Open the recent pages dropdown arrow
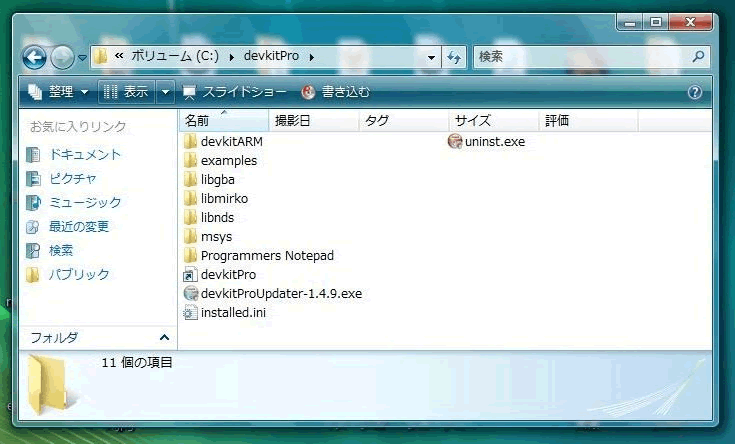The width and height of the screenshot is (735, 444). (82, 58)
